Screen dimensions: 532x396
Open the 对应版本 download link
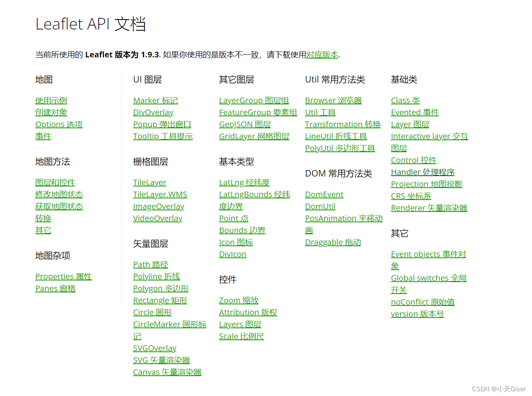(x=322, y=55)
